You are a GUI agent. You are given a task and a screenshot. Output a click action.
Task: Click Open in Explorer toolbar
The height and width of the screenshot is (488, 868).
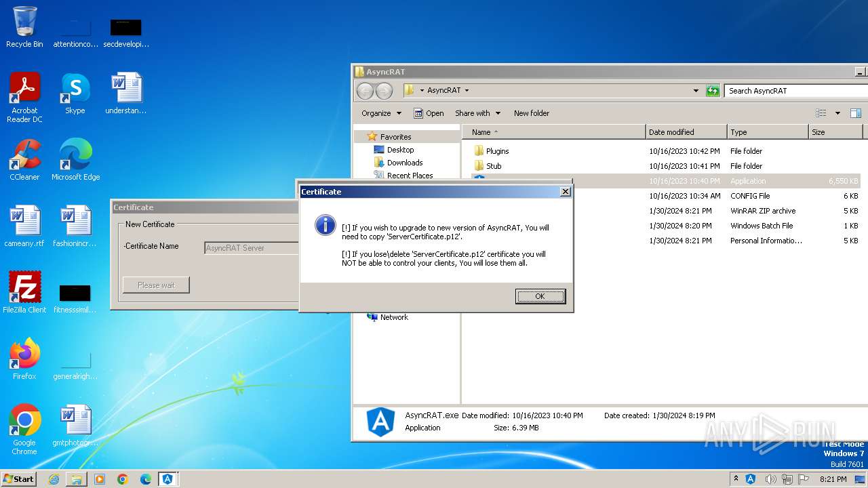429,113
